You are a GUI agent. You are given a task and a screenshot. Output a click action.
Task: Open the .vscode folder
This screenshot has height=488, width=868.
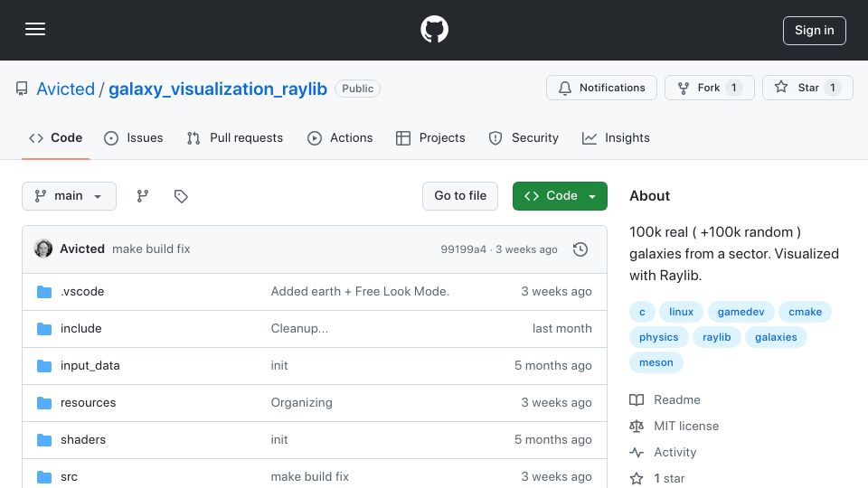click(x=82, y=292)
